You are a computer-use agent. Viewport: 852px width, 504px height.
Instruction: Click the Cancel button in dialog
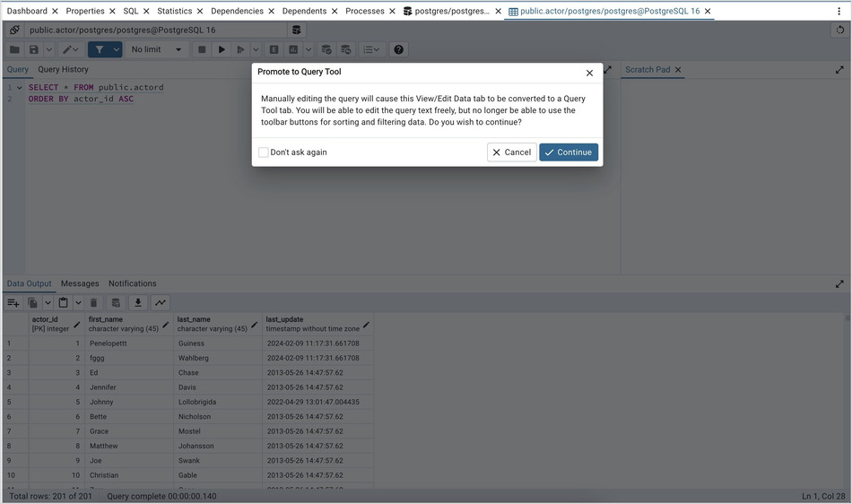[511, 152]
